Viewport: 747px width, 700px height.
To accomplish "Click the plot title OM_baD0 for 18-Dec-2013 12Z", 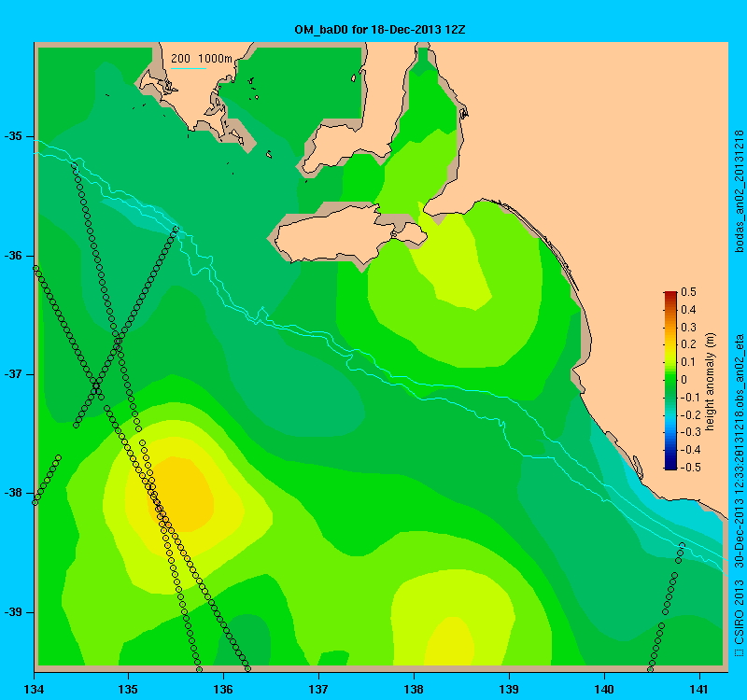I will coord(380,30).
